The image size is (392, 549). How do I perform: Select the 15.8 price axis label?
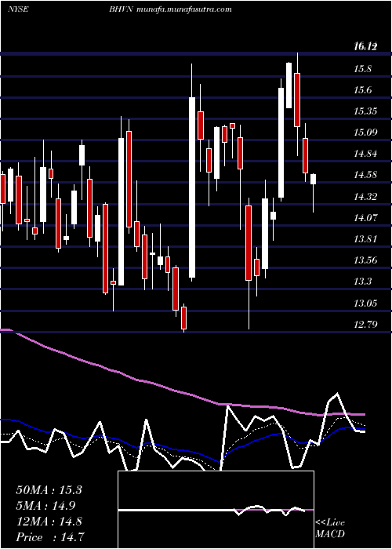[362, 69]
